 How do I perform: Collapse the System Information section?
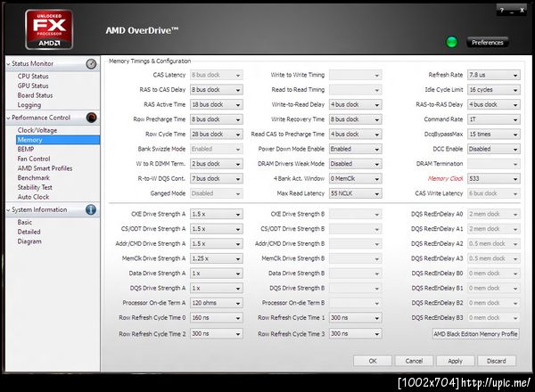pos(9,210)
